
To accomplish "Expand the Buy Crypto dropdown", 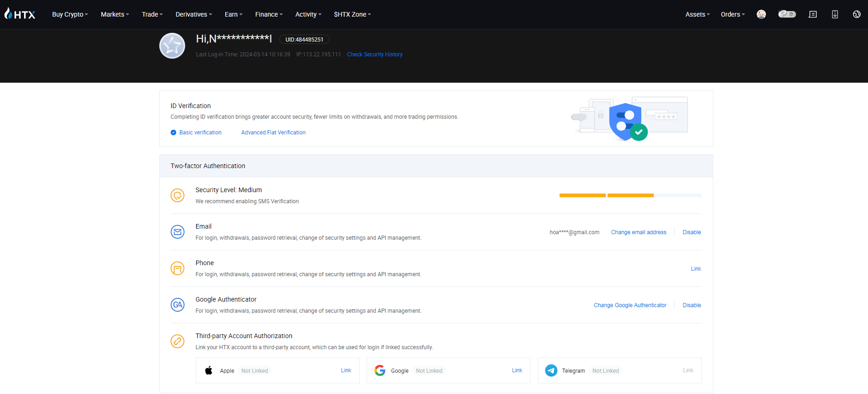I will (70, 14).
